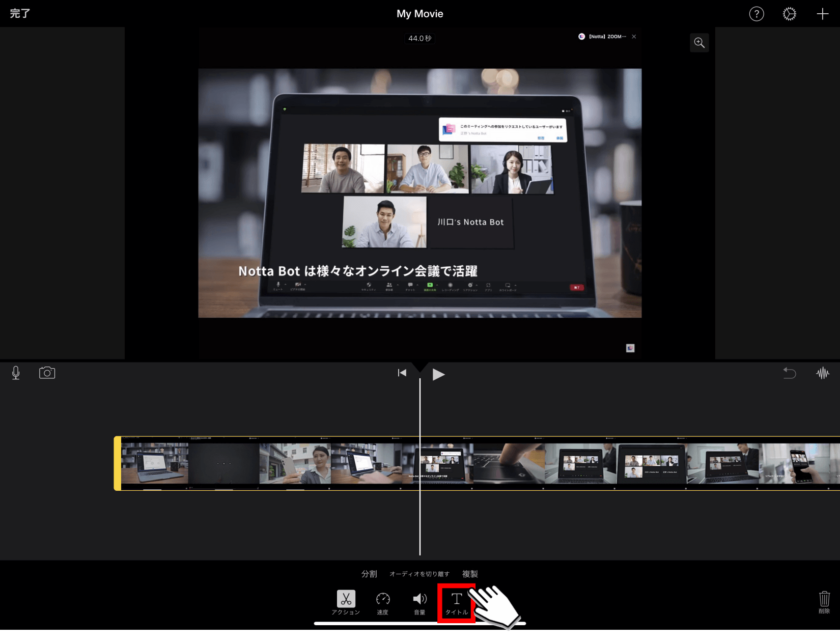The height and width of the screenshot is (641, 840).
Task: Select first laptop thumbnail in timeline clip
Action: tap(155, 463)
